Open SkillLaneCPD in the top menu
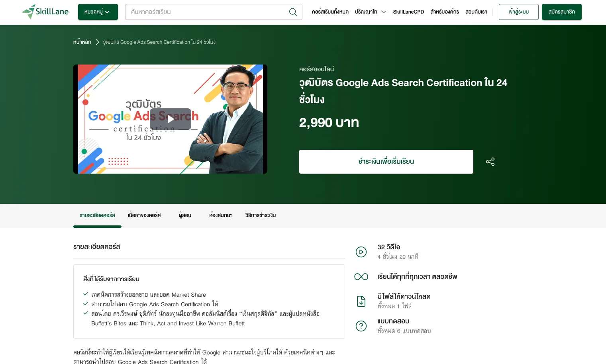Image resolution: width=606 pixels, height=364 pixels. (x=408, y=12)
